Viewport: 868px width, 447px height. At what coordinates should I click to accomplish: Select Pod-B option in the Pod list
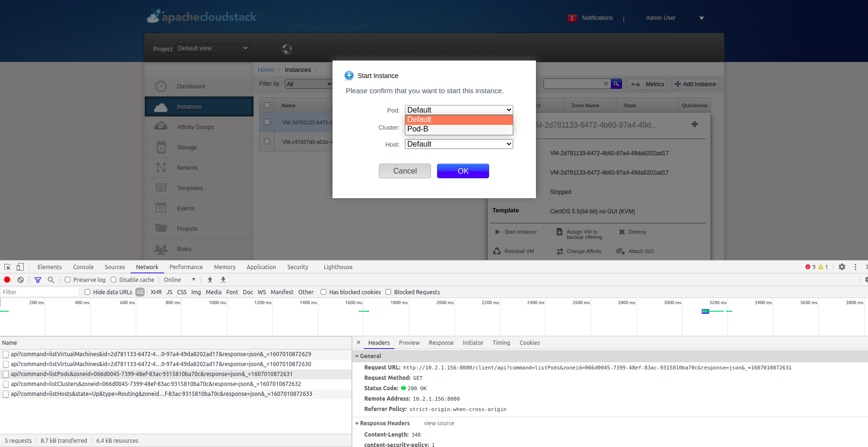[459, 129]
